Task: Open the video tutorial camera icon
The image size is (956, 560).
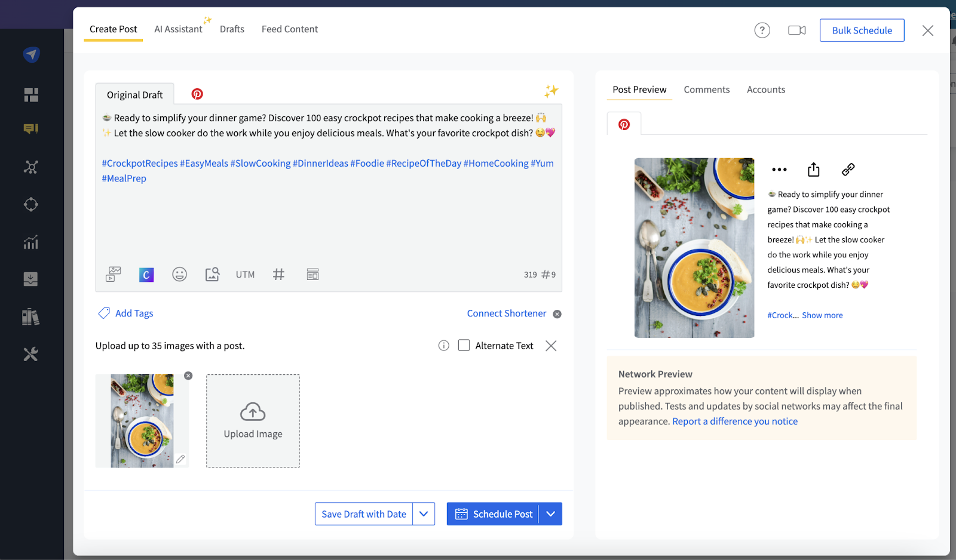Action: pyautogui.click(x=796, y=30)
